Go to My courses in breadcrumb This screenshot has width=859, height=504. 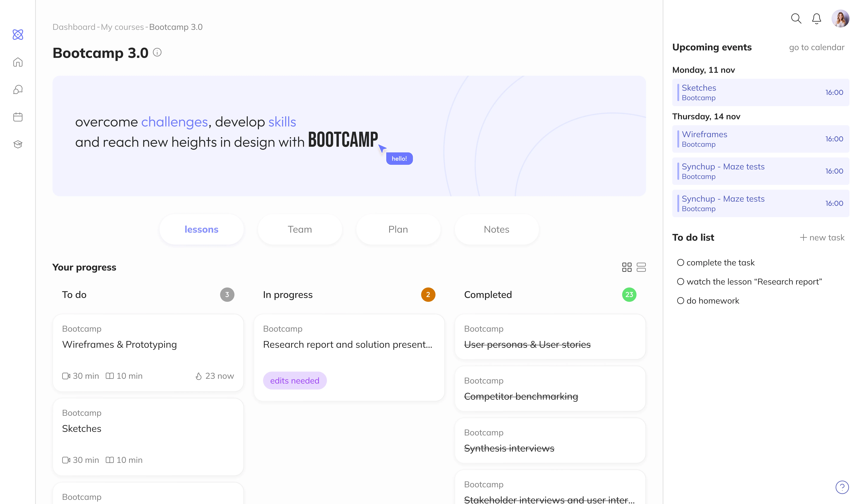click(x=122, y=27)
